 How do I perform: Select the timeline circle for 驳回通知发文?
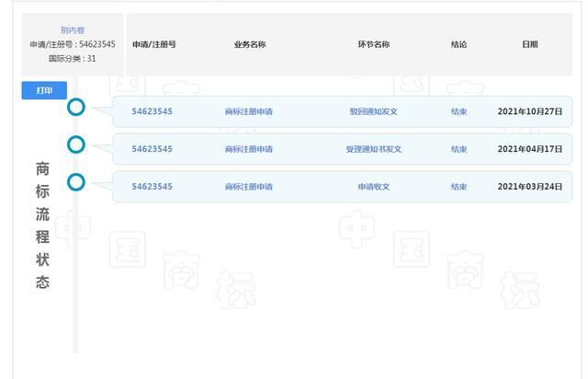pos(76,108)
